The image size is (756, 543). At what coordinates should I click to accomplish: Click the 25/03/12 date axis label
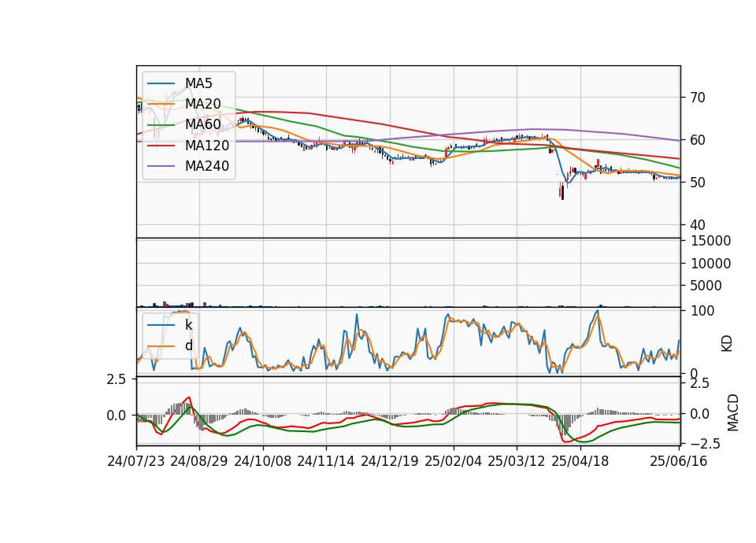517,461
